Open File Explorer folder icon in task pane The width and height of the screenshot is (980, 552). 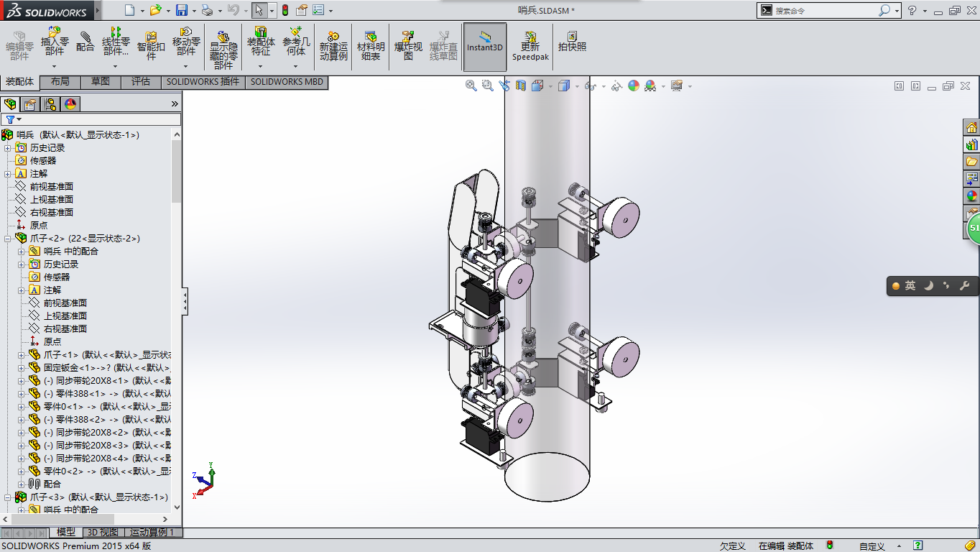point(971,162)
